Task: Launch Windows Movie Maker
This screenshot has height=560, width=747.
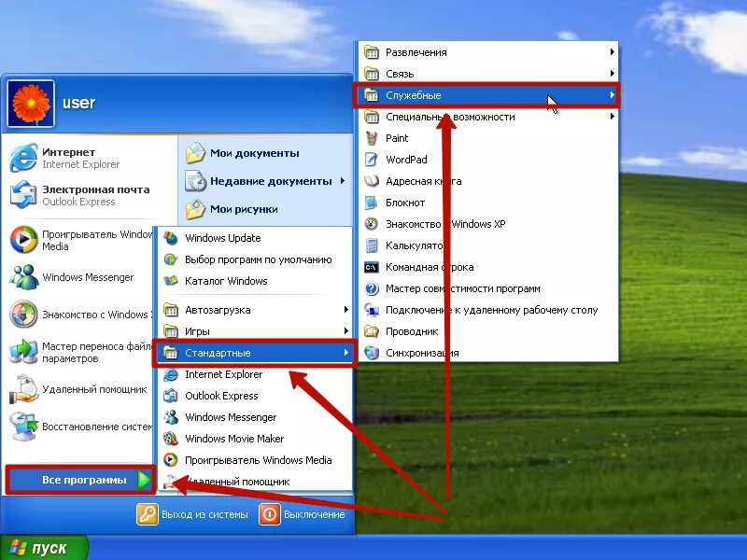Action: coord(255,439)
